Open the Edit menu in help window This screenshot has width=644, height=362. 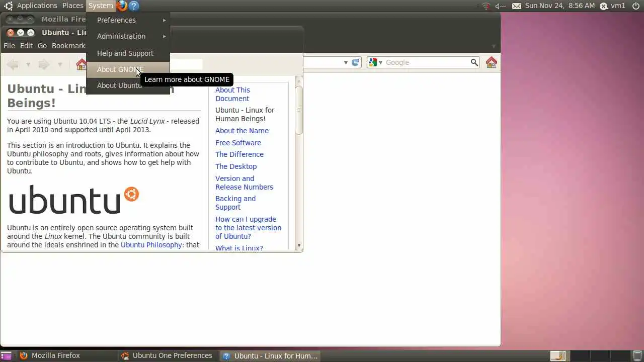pyautogui.click(x=26, y=46)
